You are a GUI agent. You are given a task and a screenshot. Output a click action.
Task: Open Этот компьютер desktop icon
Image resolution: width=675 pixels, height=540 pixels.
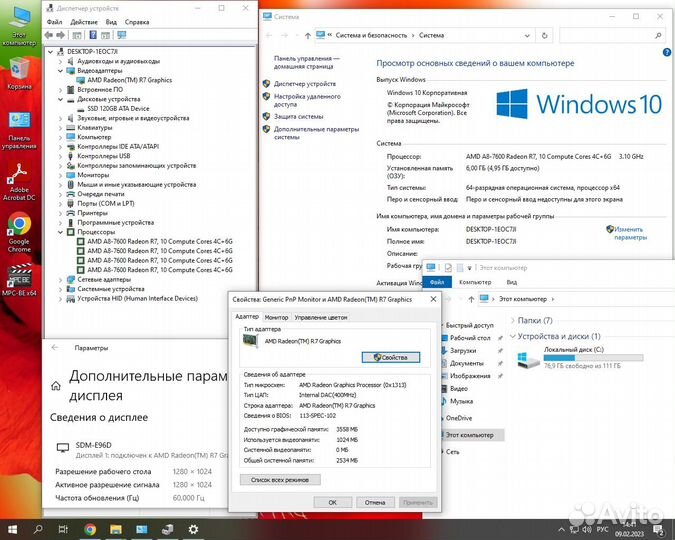click(x=19, y=26)
